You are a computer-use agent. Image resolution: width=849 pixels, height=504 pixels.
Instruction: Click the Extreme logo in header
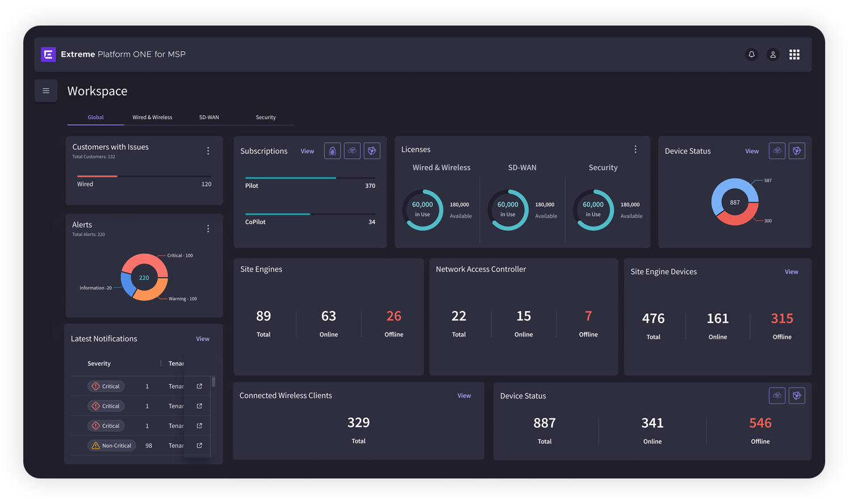pos(48,54)
